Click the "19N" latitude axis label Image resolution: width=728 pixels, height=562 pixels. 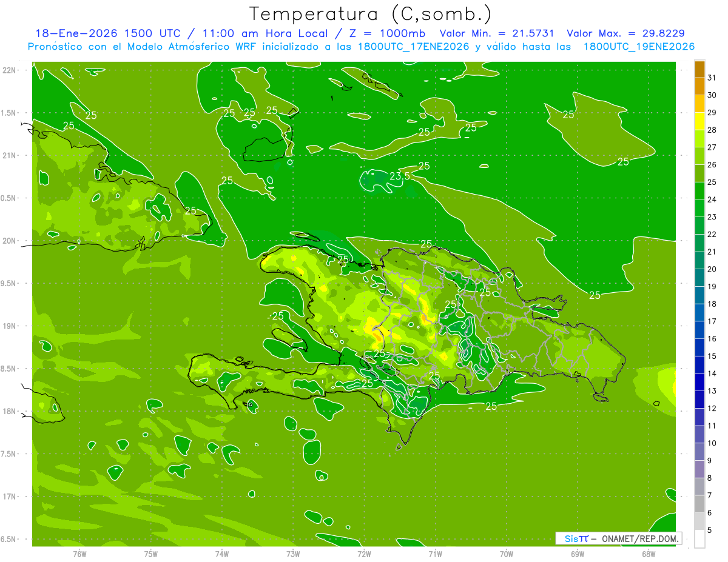(10, 326)
